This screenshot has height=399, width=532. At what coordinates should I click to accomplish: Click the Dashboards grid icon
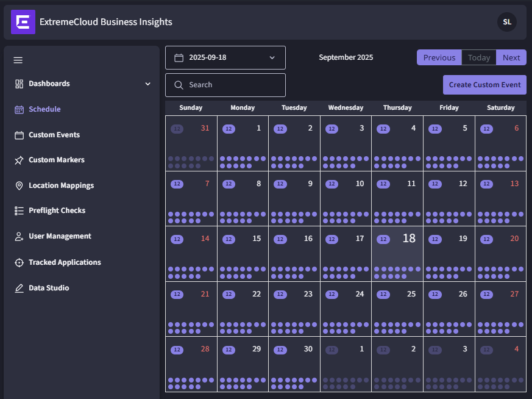pos(19,84)
